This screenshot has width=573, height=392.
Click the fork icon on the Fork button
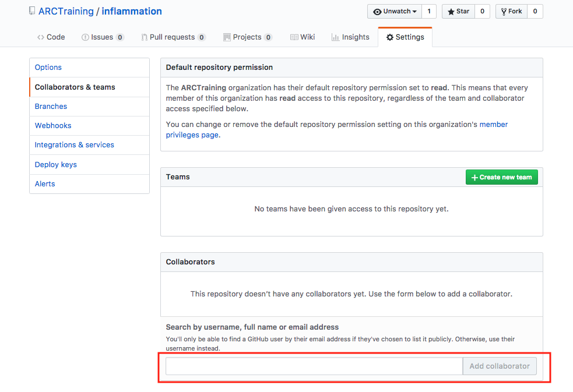(x=503, y=11)
